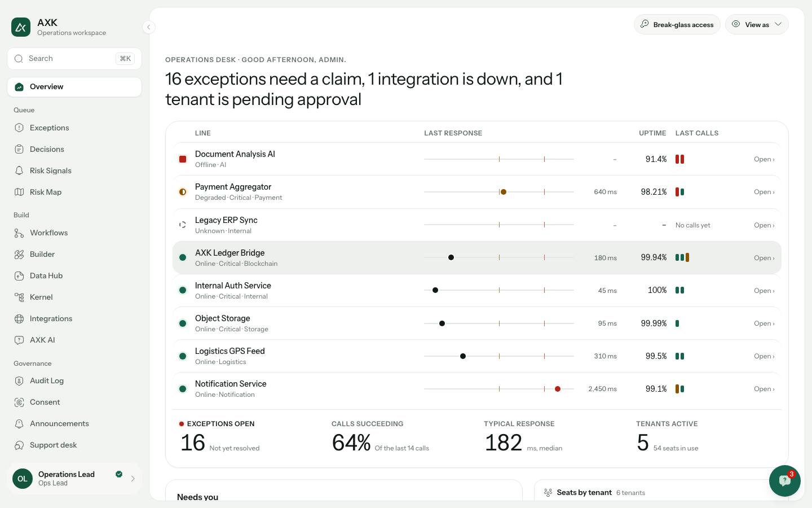This screenshot has width=812, height=508.
Task: Open the Logistics GPS Feed row
Action: 476,356
